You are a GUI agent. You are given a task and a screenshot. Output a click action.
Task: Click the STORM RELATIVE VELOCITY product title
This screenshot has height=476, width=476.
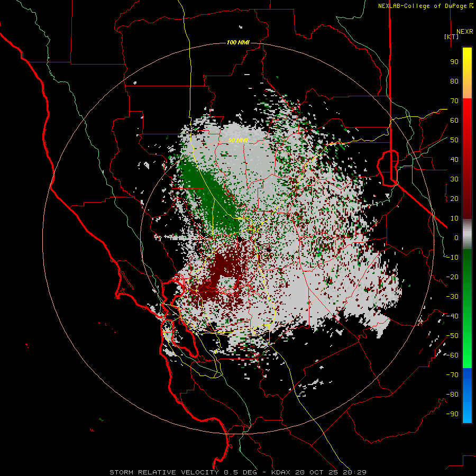[x=164, y=472]
